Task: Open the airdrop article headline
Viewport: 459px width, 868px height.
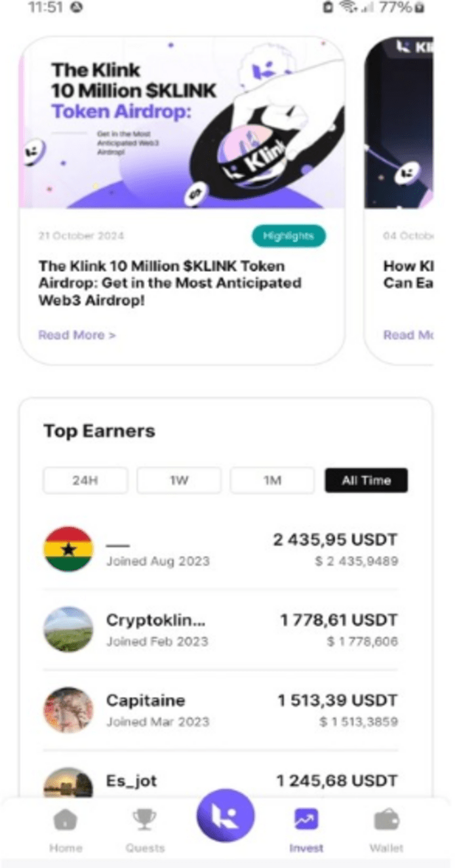Action: pyautogui.click(x=170, y=283)
